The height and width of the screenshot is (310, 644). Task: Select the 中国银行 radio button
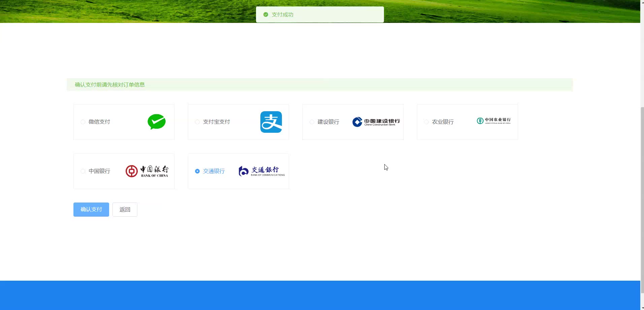[x=83, y=171]
